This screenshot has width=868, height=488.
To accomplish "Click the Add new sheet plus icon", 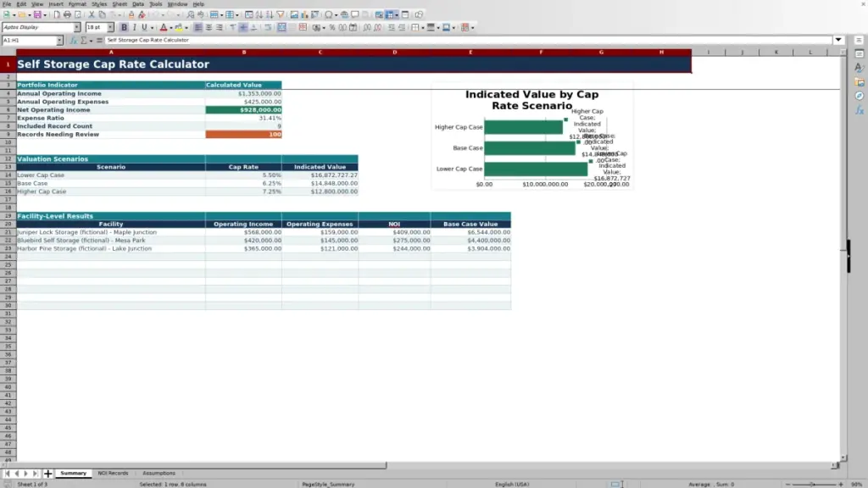I will (x=47, y=474).
